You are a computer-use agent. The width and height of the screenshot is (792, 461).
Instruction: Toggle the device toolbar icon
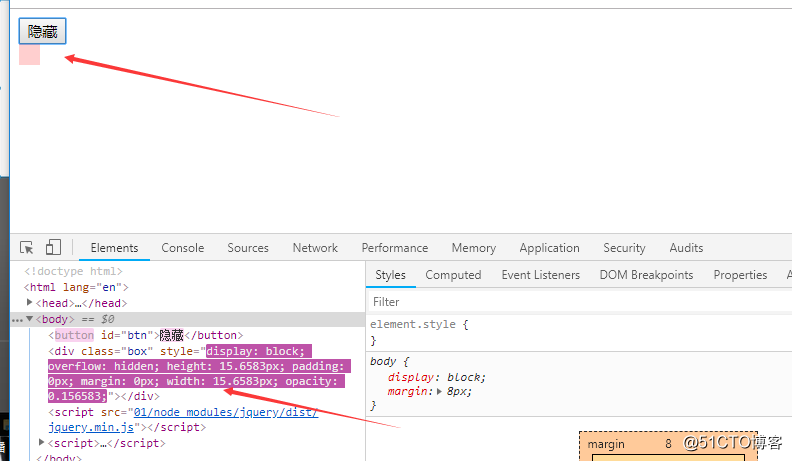53,247
